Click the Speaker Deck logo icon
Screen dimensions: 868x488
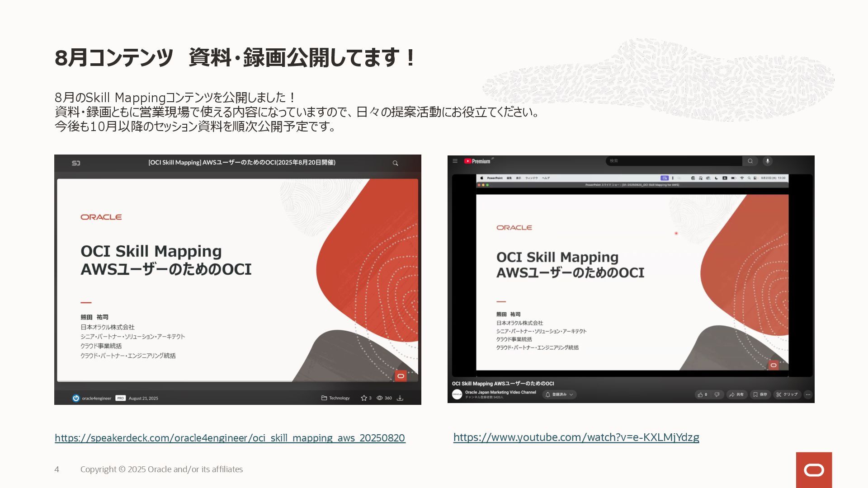76,163
